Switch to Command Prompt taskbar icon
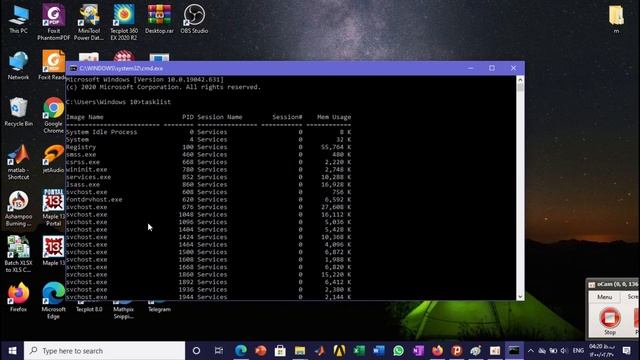Screen dimensions: 640x360 [514, 351]
